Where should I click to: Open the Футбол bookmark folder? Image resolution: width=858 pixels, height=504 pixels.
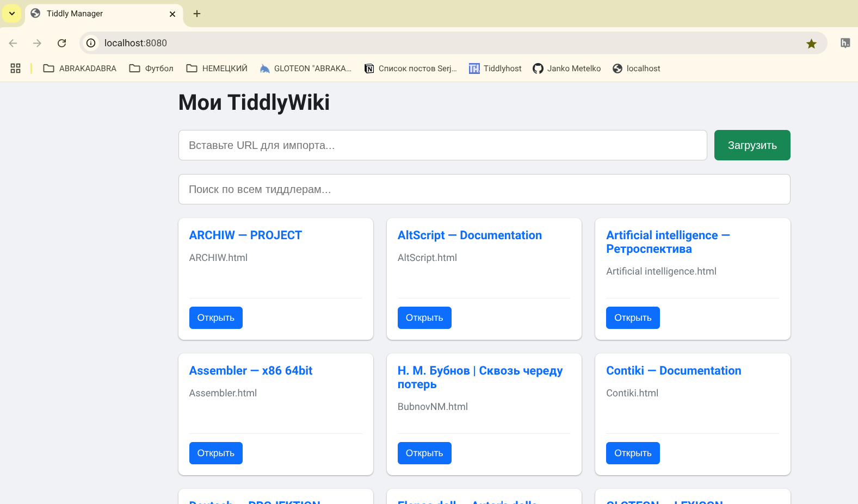[x=151, y=69]
